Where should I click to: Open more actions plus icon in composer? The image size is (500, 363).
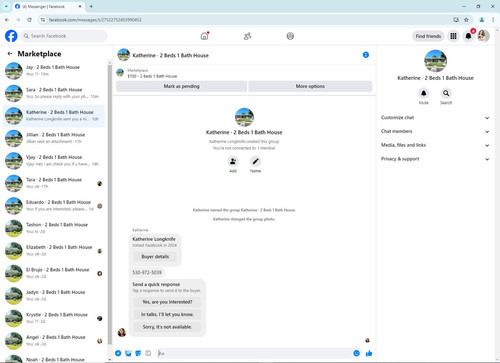(x=118, y=353)
